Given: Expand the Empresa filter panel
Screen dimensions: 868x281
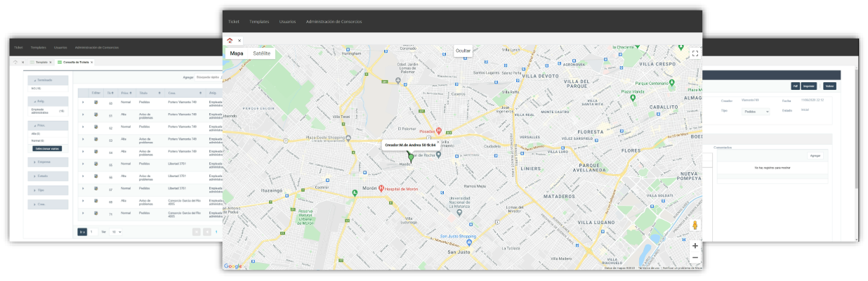Looking at the screenshot, I should [48, 162].
